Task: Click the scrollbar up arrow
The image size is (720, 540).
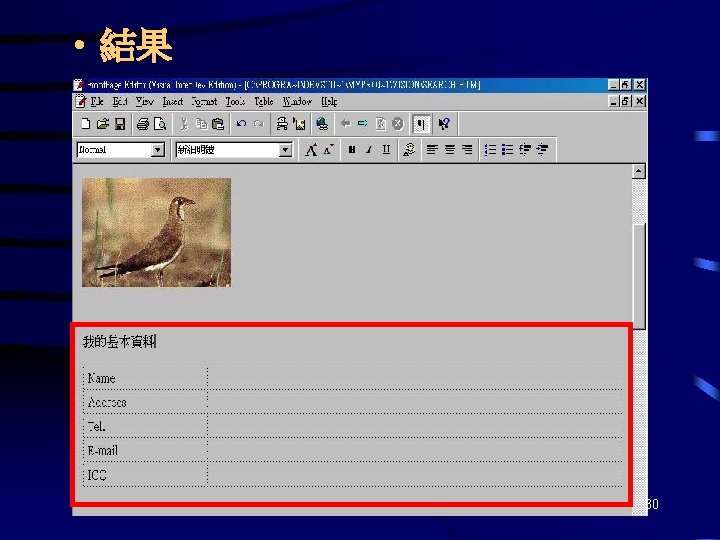Action: pos(639,171)
